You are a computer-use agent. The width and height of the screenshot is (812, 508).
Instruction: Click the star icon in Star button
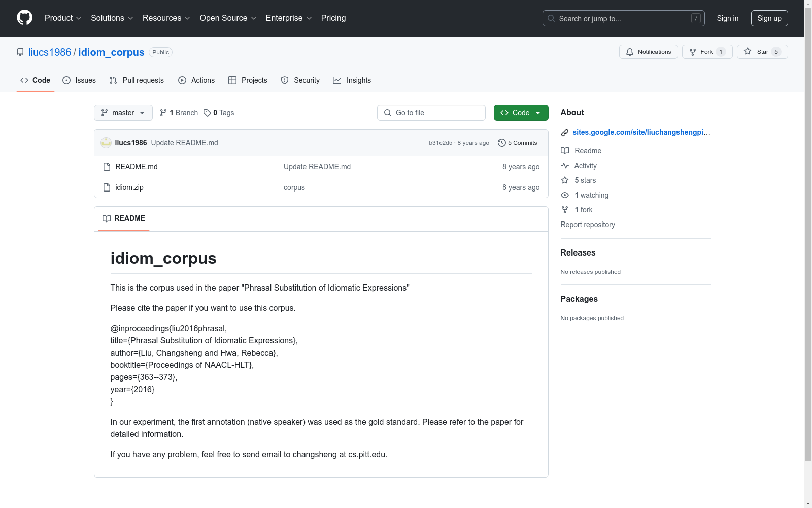click(748, 52)
